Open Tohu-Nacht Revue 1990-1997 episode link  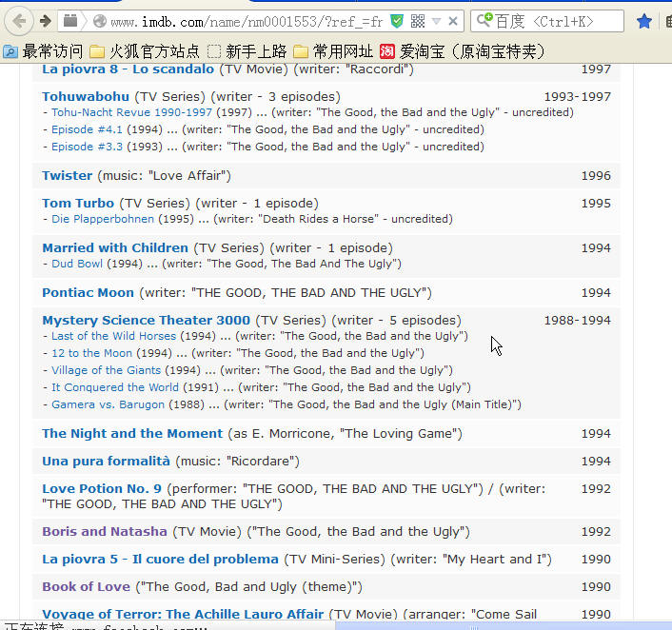131,112
